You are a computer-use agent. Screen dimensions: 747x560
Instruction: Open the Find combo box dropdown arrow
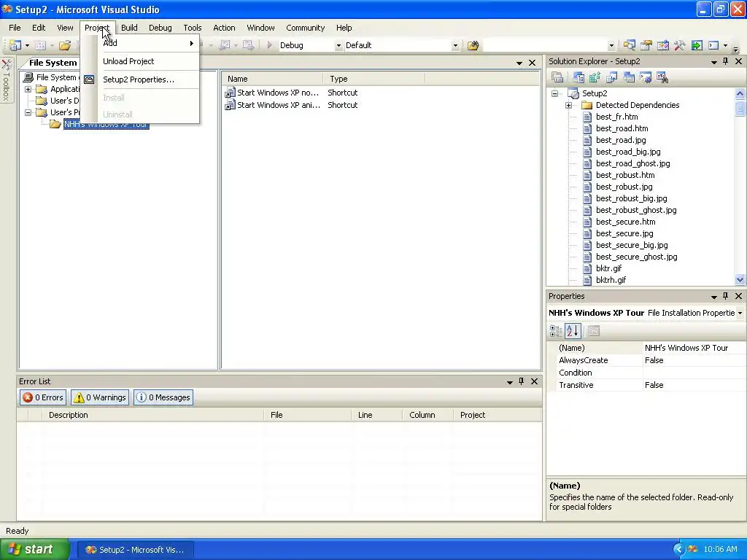point(611,46)
